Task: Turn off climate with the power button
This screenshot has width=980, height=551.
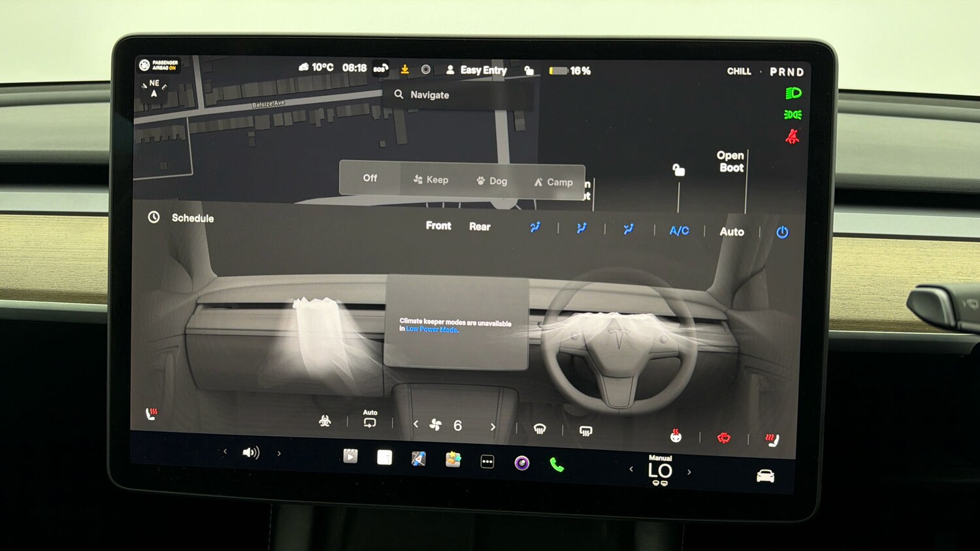Action: pos(782,232)
